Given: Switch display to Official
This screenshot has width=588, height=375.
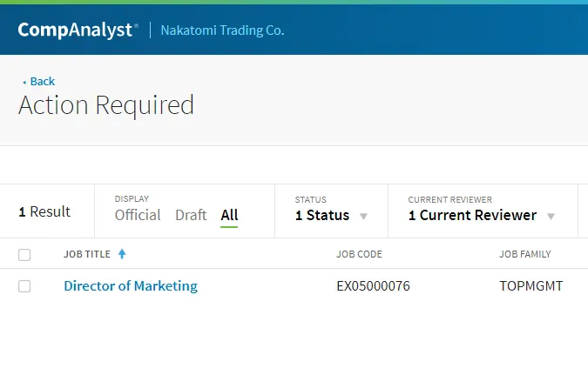Looking at the screenshot, I should pyautogui.click(x=138, y=215).
